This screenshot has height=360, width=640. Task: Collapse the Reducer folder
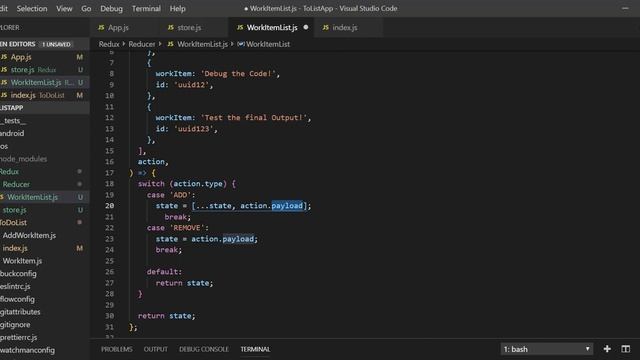pyautogui.click(x=44, y=184)
